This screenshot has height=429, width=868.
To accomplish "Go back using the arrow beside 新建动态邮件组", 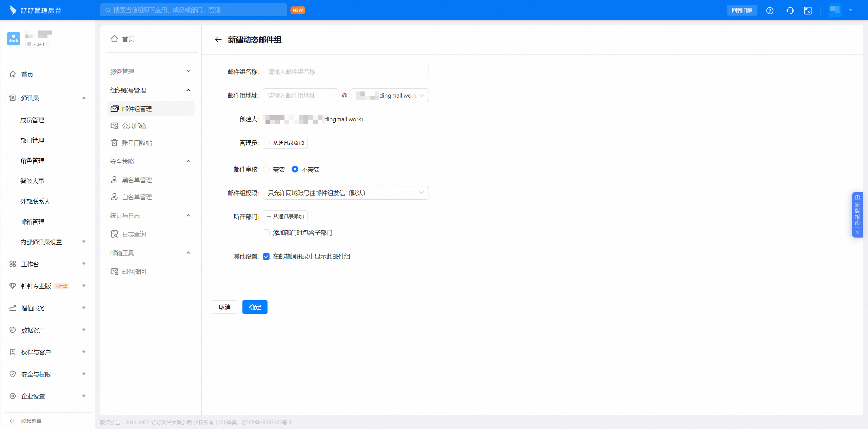I will click(218, 40).
